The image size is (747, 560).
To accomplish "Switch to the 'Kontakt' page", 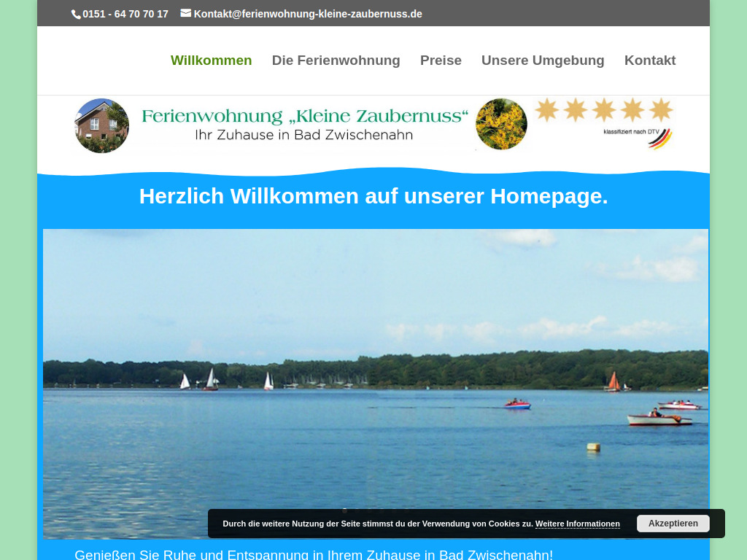I will click(x=650, y=61).
